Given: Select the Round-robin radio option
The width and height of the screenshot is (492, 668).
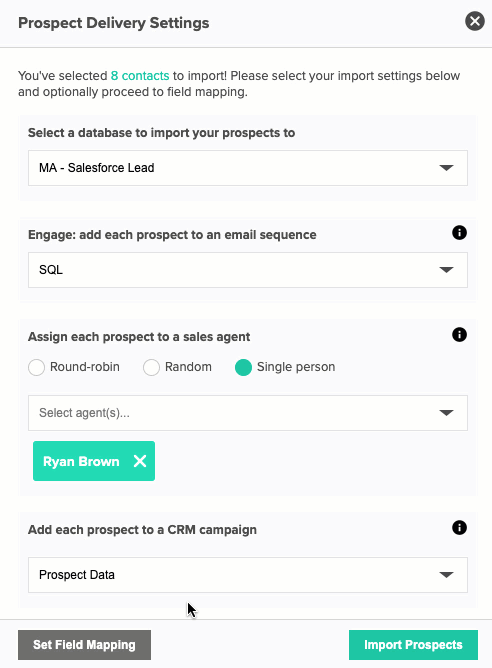Looking at the screenshot, I should point(36,367).
